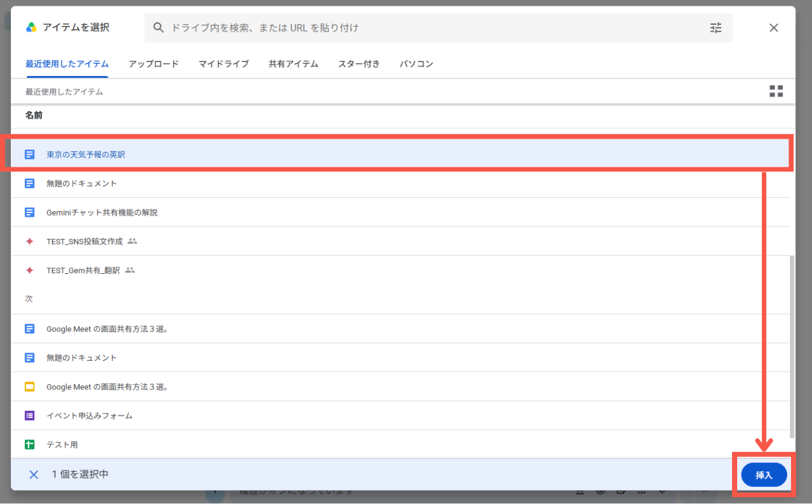
Task: Click the Sheets icon for テスト用
Action: (29, 445)
